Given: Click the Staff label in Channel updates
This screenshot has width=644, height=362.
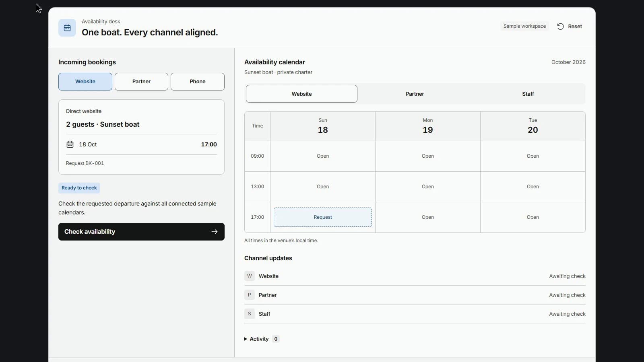Looking at the screenshot, I should point(264,314).
